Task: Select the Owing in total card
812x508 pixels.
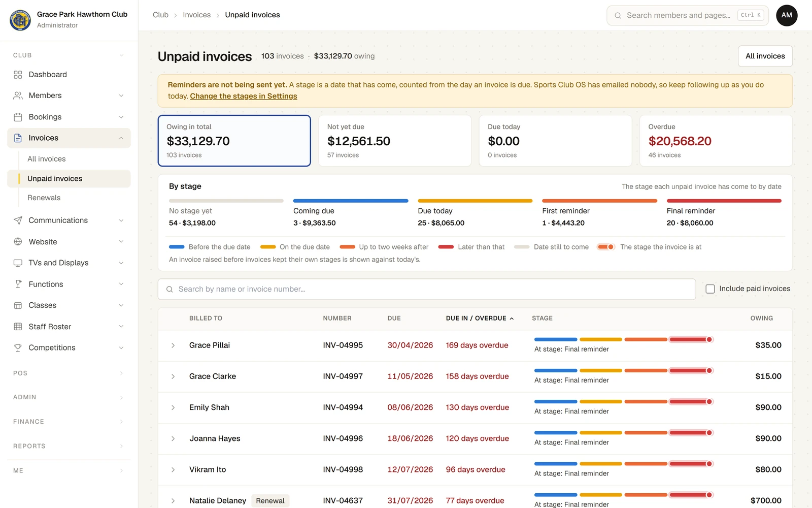Action: point(234,141)
